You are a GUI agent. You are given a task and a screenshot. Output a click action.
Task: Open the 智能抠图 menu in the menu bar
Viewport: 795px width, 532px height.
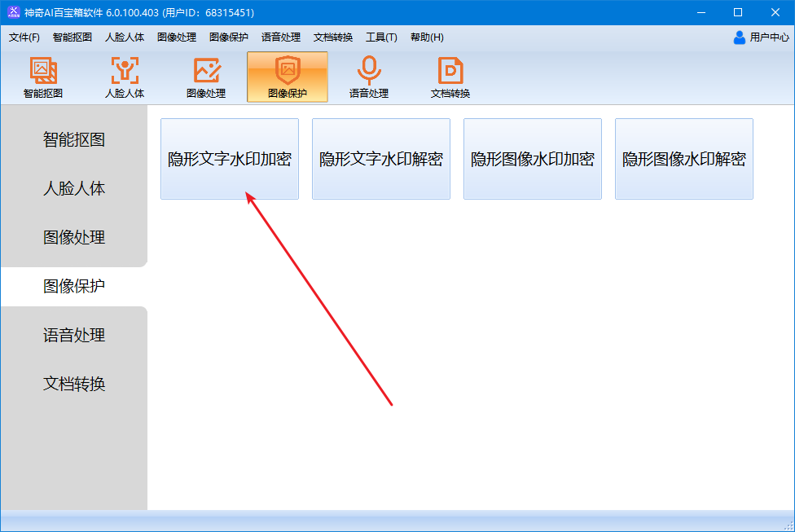[72, 37]
